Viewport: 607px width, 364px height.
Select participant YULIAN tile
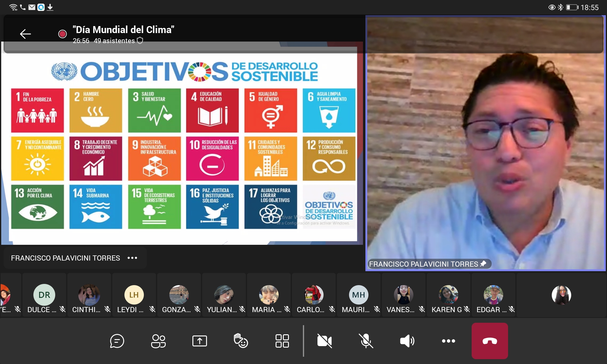tap(224, 295)
